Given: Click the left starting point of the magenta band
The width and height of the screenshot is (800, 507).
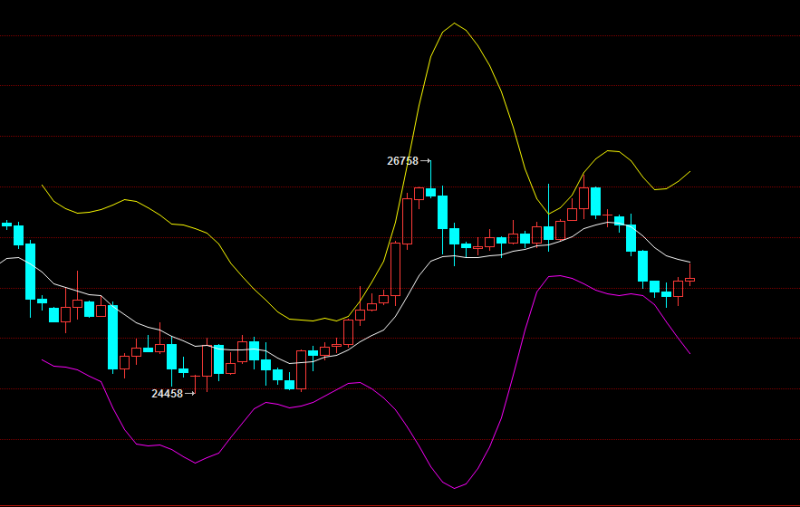Looking at the screenshot, I should (x=42, y=360).
